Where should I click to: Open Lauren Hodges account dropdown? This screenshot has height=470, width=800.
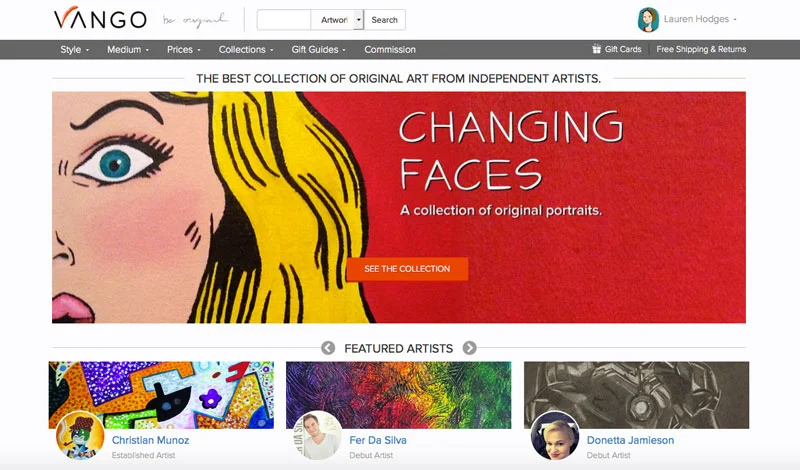(700, 19)
